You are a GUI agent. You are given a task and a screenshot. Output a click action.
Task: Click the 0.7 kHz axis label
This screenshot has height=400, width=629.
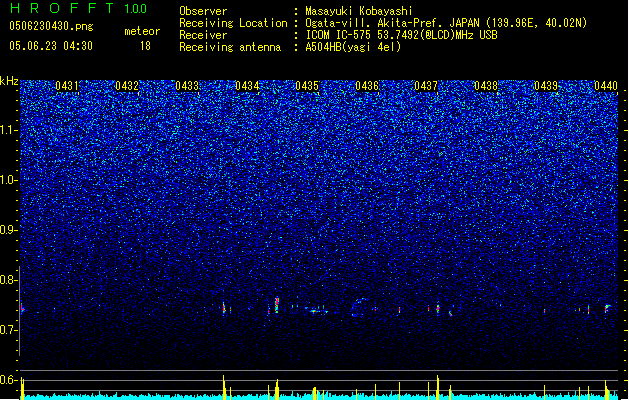(9, 330)
